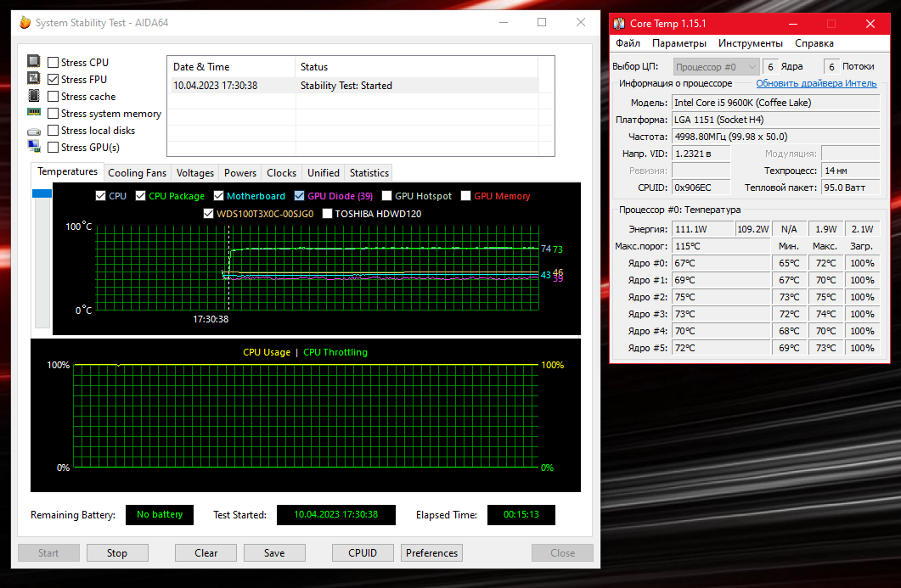Click the AIDA64 flame icon in title bar
The height and width of the screenshot is (588, 901).
point(25,22)
